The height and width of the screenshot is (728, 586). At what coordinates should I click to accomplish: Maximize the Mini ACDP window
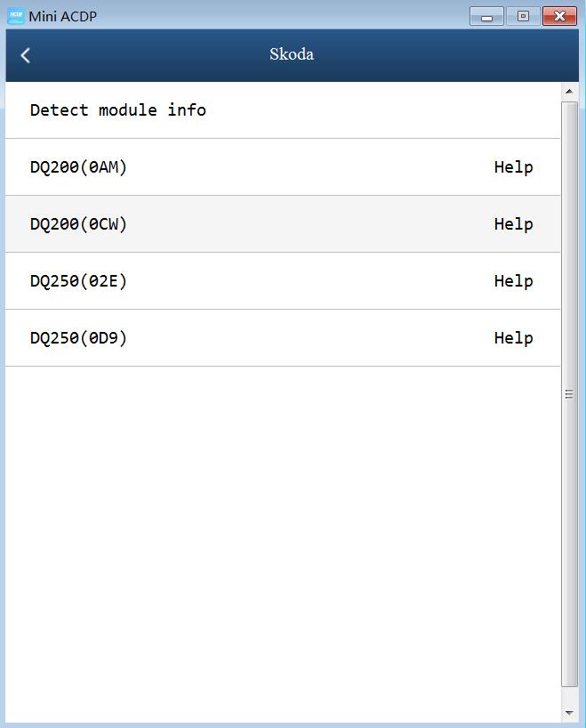click(x=524, y=17)
